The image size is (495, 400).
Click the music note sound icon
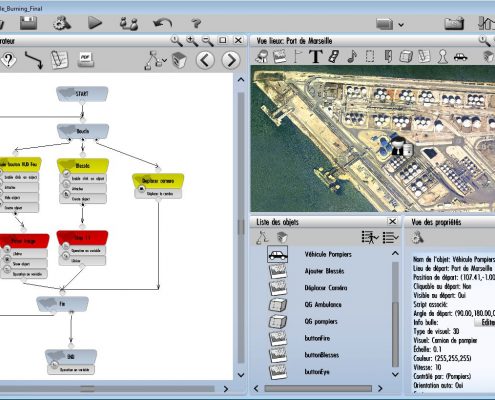click(352, 56)
